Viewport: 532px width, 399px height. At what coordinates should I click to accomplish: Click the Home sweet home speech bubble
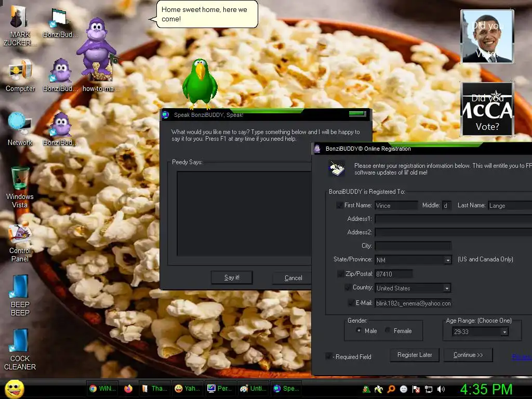207,14
